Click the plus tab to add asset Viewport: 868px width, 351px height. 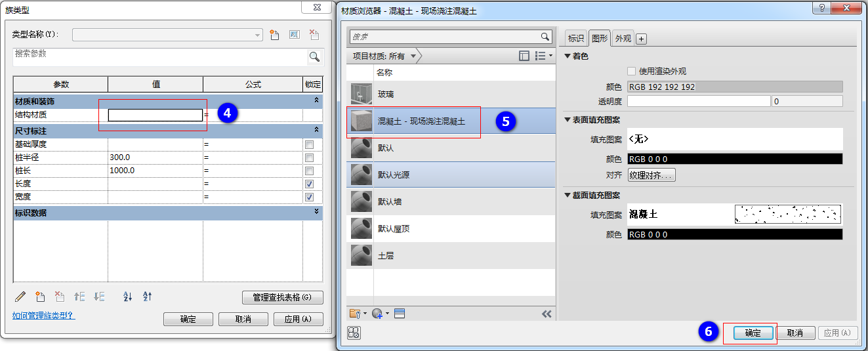coord(642,39)
